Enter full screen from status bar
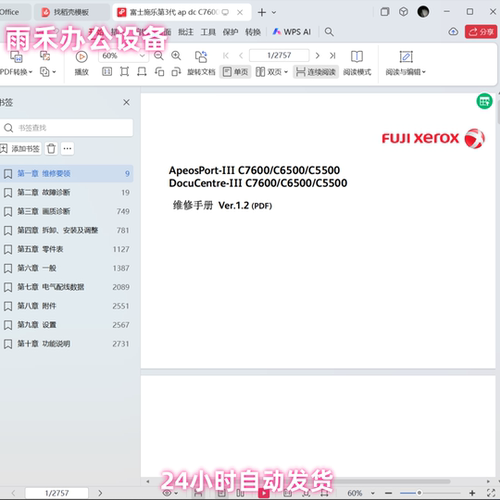Viewport: 500px width, 500px height. 491,493
